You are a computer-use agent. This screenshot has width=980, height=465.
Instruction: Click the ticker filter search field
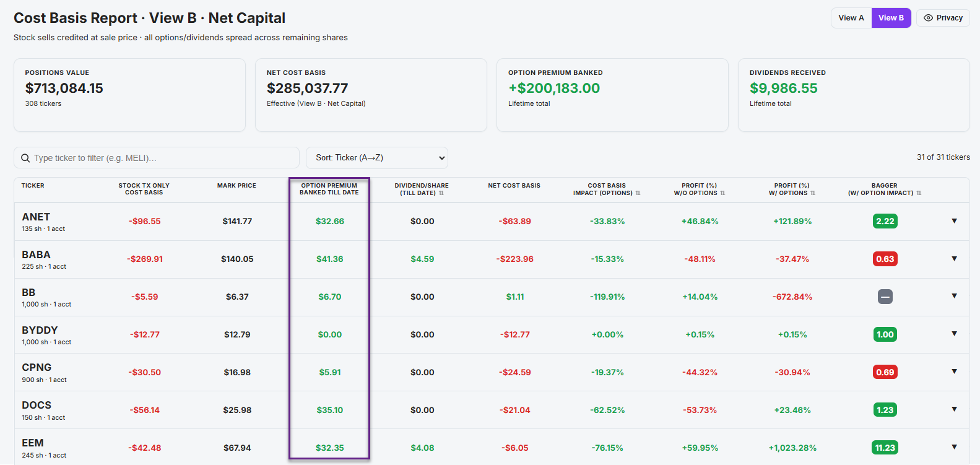[x=157, y=158]
